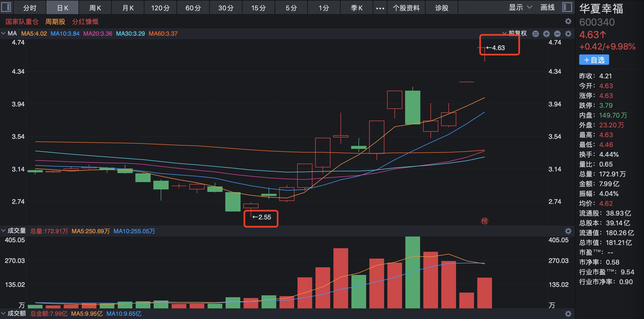
Task: Click the +自选 add watchlist button
Action: coord(594,60)
